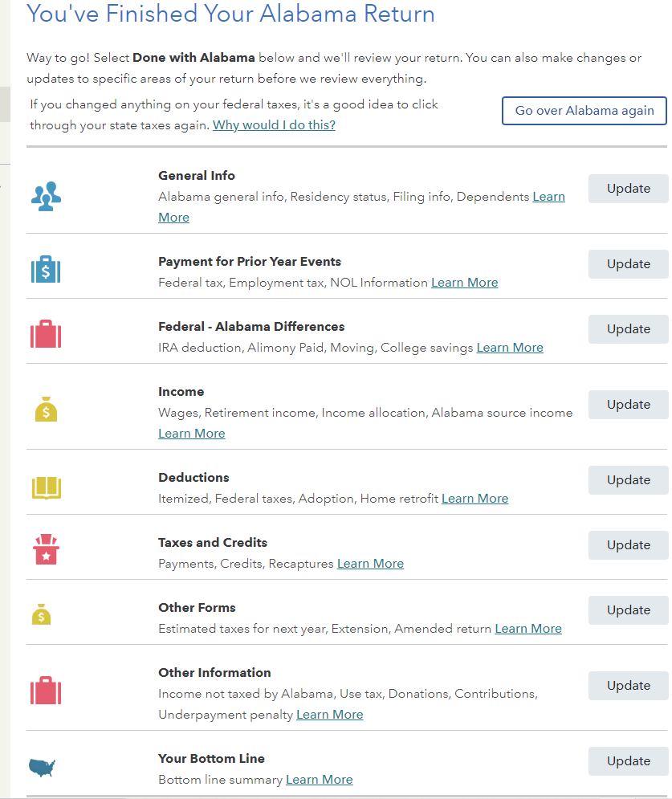This screenshot has width=672, height=799.
Task: Click the Your Bottom Line USA map icon
Action: point(42,768)
